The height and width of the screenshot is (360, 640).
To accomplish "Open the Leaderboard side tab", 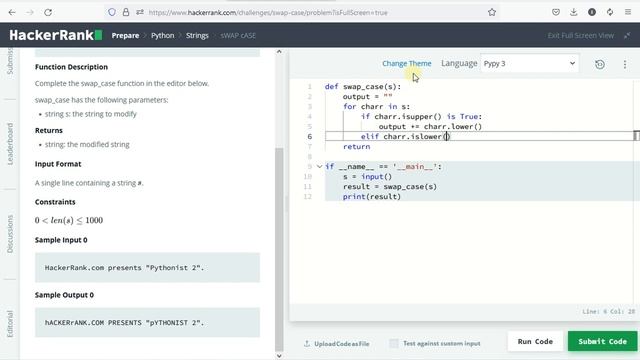I will [x=10, y=144].
